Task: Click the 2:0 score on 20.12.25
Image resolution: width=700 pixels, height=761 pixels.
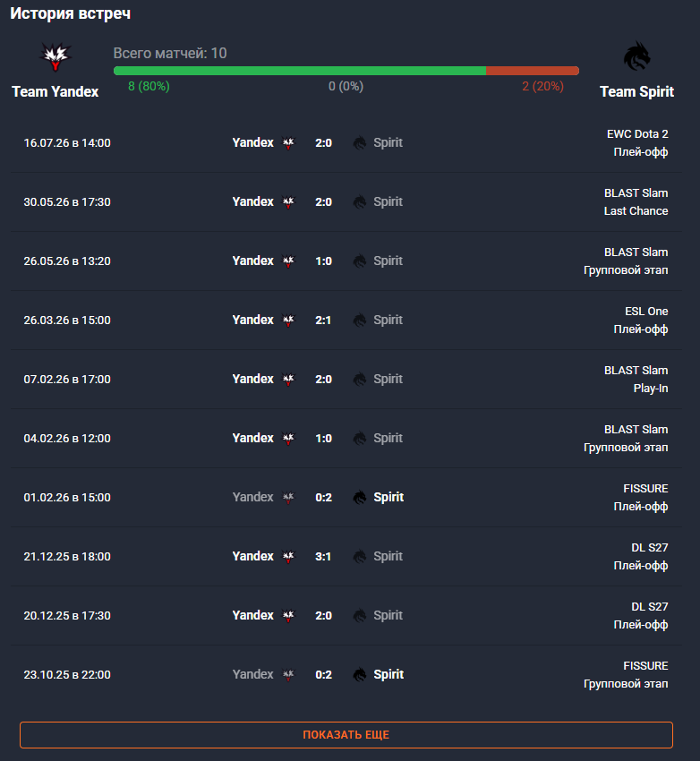Action: pos(323,616)
